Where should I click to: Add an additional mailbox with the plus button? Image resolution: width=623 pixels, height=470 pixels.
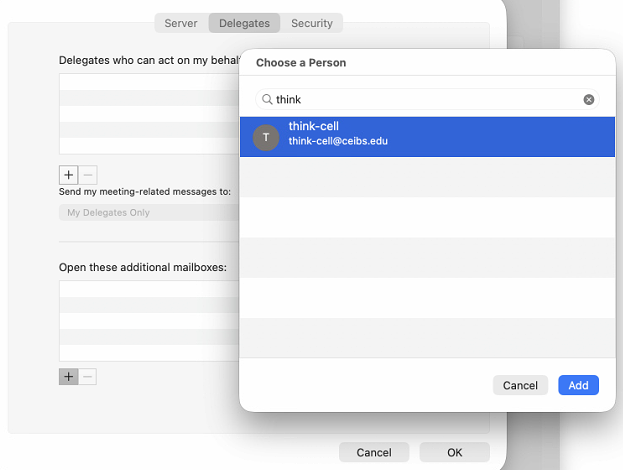click(68, 377)
